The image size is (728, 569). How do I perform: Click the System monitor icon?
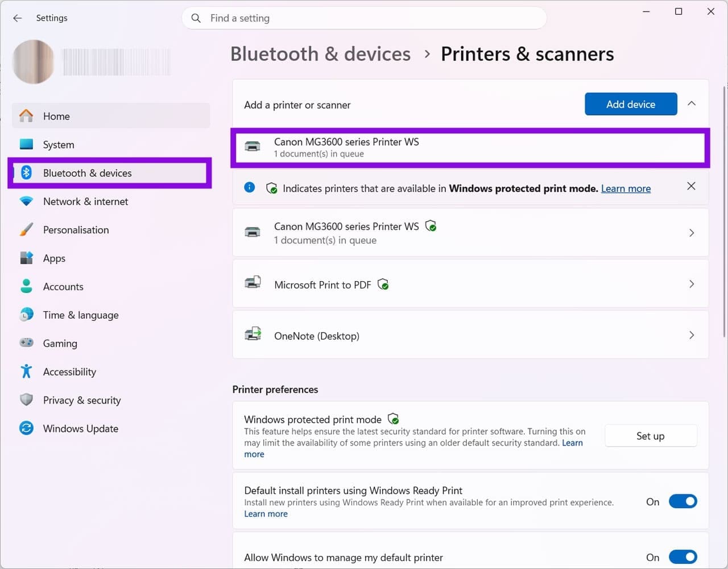tap(26, 144)
